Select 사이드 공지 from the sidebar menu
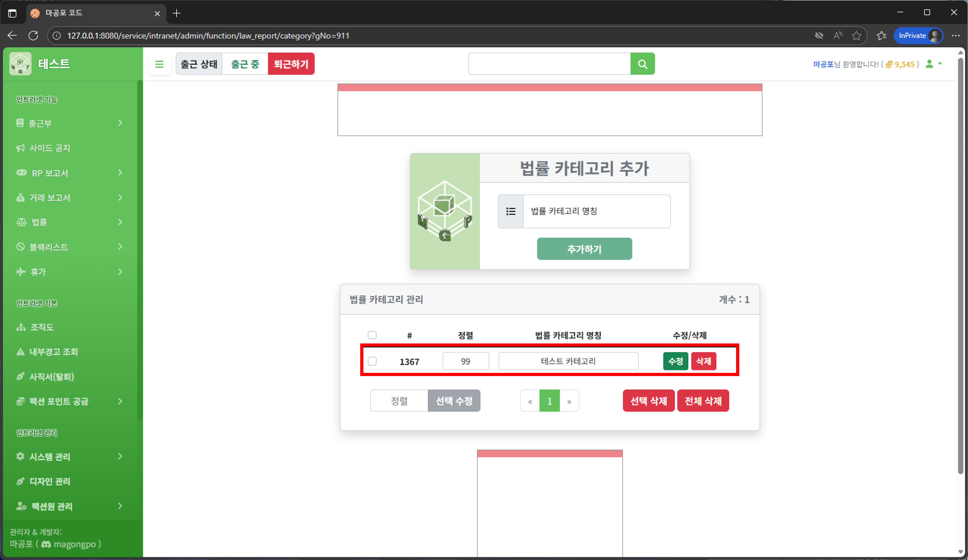Screen dimensions: 968x560 click(x=50, y=148)
